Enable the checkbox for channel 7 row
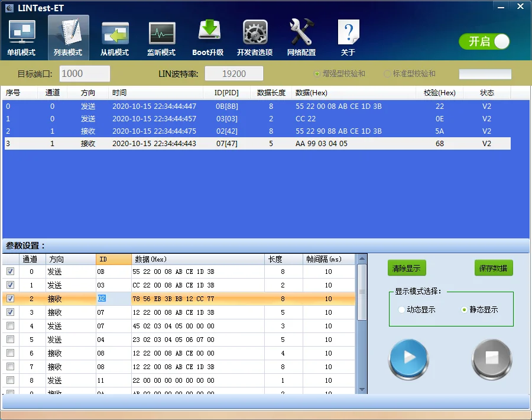The image size is (532, 420). (x=11, y=366)
